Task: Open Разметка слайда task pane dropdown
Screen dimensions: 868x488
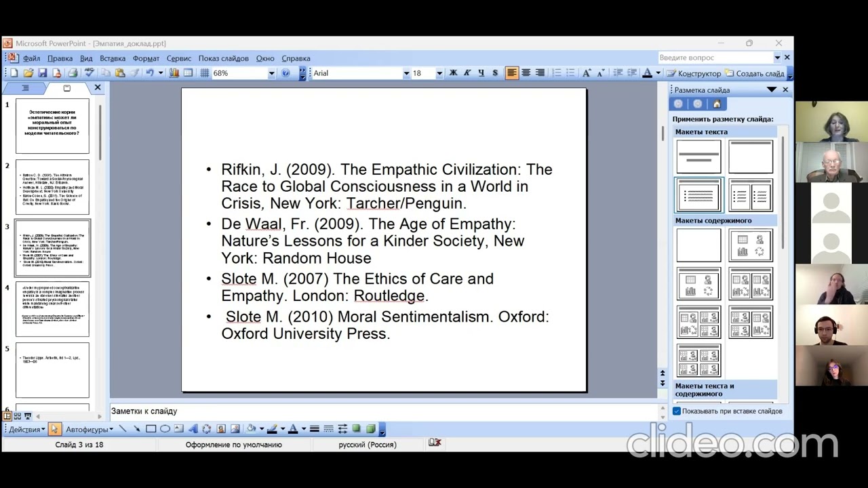Action: click(772, 89)
